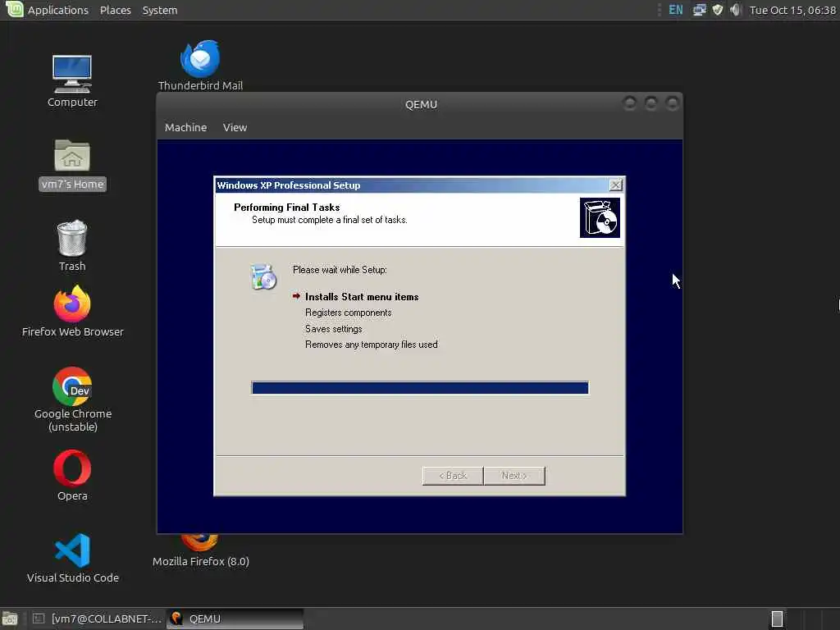Open the Places menu
This screenshot has width=840, height=630.
115,10
